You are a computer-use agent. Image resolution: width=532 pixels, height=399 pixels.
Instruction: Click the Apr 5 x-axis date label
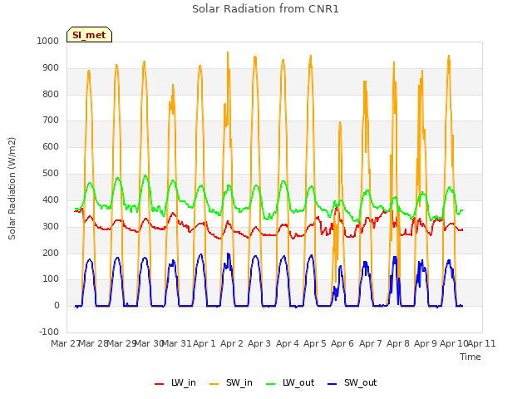314,343
